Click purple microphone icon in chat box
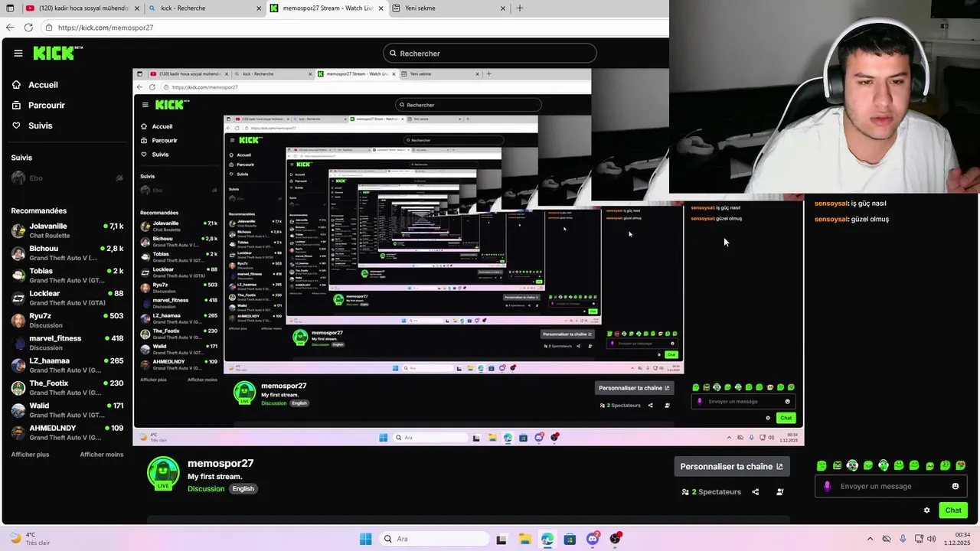This screenshot has width=980, height=551. (x=827, y=486)
